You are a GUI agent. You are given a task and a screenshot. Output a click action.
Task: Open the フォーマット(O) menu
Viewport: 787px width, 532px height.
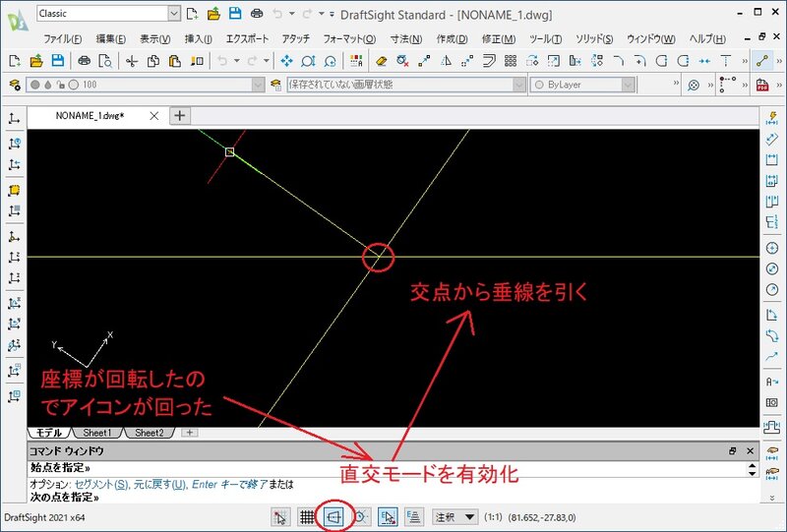(x=349, y=38)
